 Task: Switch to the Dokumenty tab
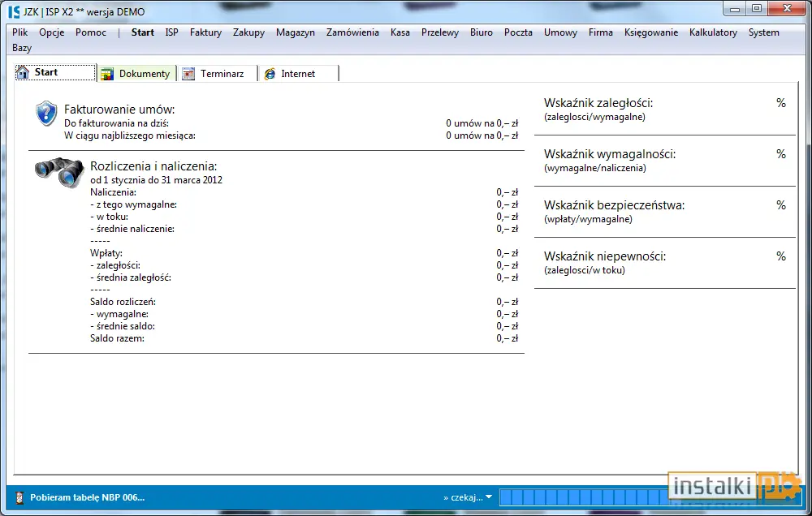tap(137, 74)
